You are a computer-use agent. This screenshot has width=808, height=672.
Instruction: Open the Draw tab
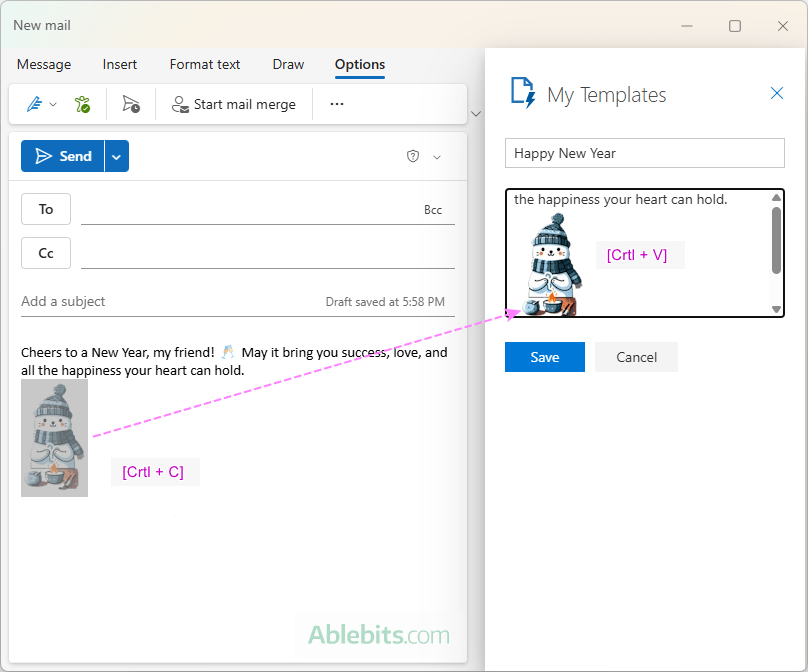pyautogui.click(x=288, y=64)
